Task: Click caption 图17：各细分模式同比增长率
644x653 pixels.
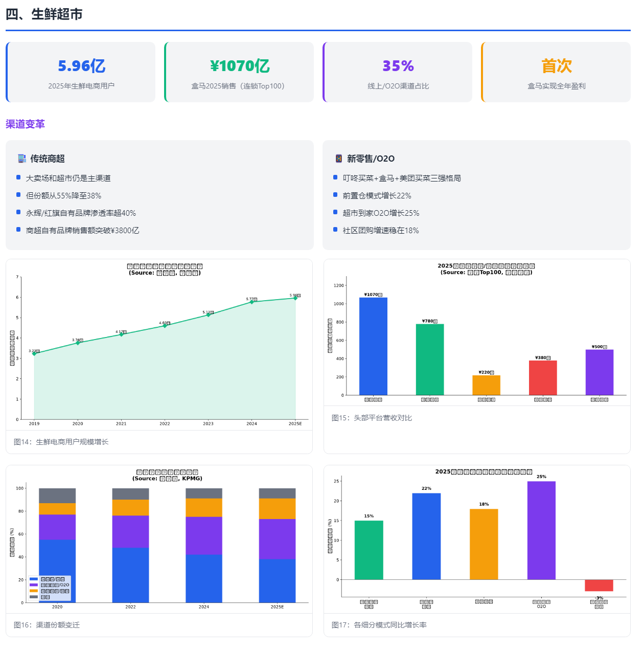Action: tap(379, 625)
